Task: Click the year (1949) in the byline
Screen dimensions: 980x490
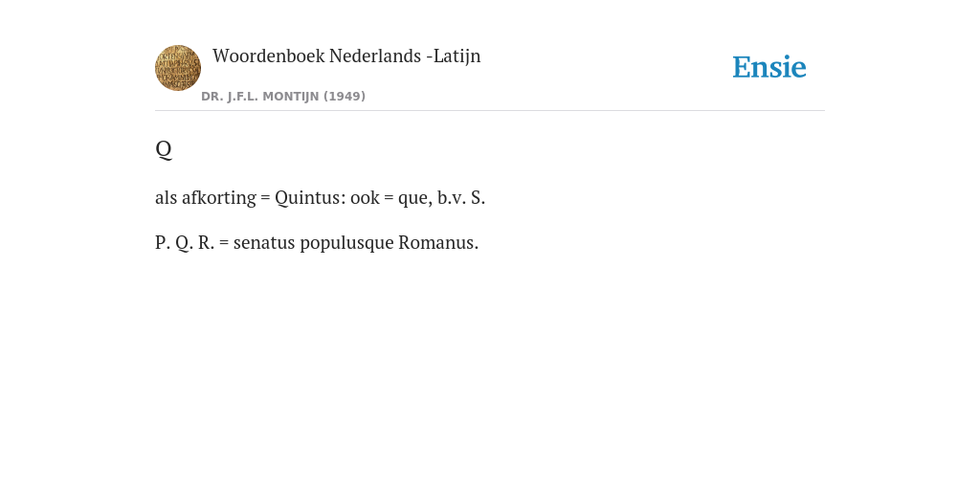Action: coord(345,97)
